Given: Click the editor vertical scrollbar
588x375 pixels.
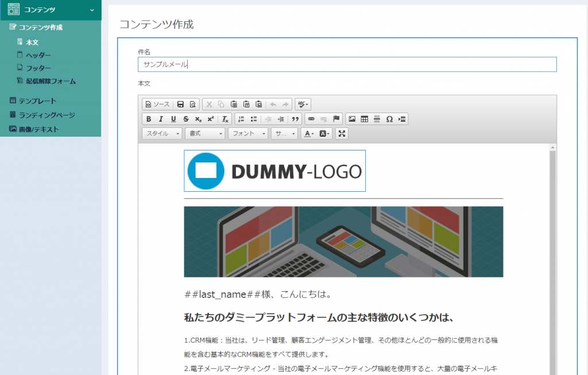Looking at the screenshot, I should pyautogui.click(x=553, y=262).
